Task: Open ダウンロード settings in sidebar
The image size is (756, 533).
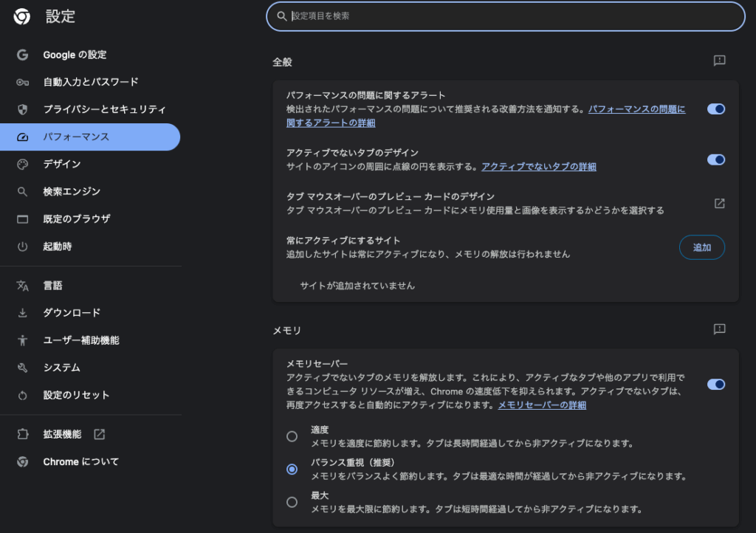Action: [x=72, y=313]
